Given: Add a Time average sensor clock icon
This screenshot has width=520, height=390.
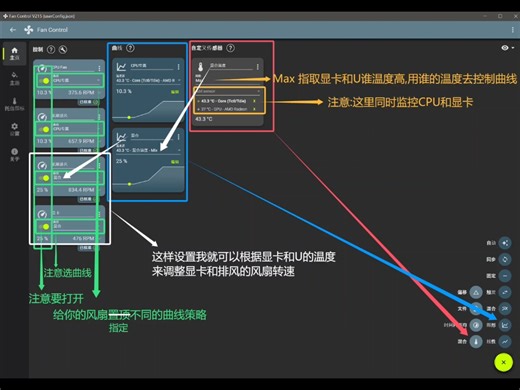Looking at the screenshot, I should pos(476,325).
